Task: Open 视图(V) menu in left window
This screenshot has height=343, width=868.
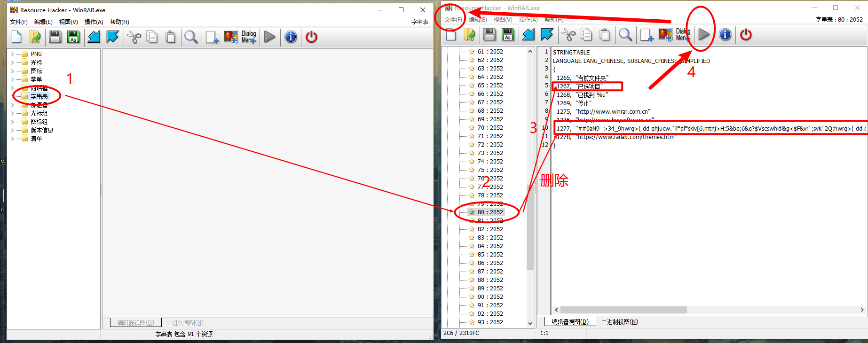Action: point(68,22)
